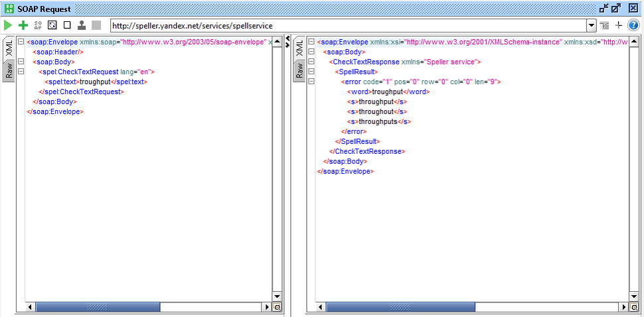Click the throughput suggestion in response
The image size is (644, 317).
tap(377, 101)
